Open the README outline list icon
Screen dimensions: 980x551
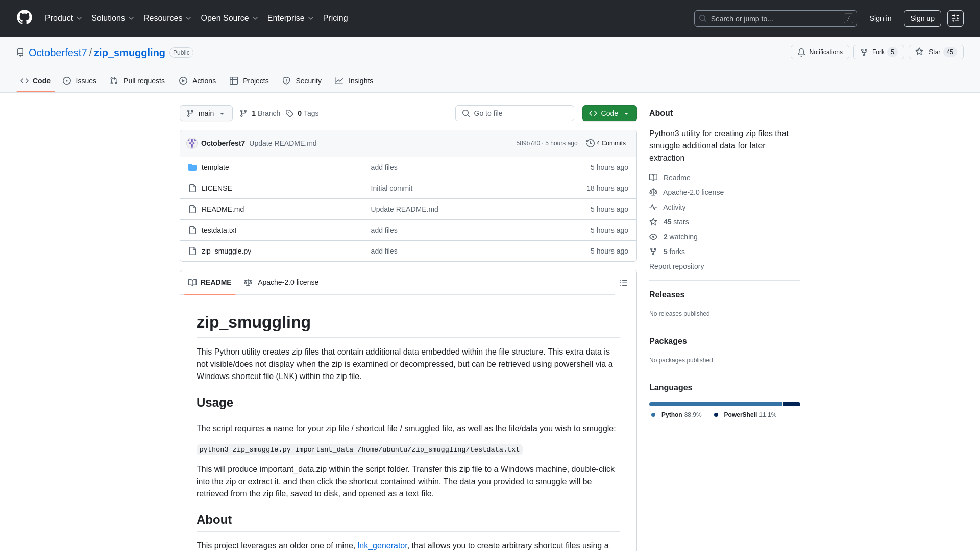pyautogui.click(x=623, y=283)
